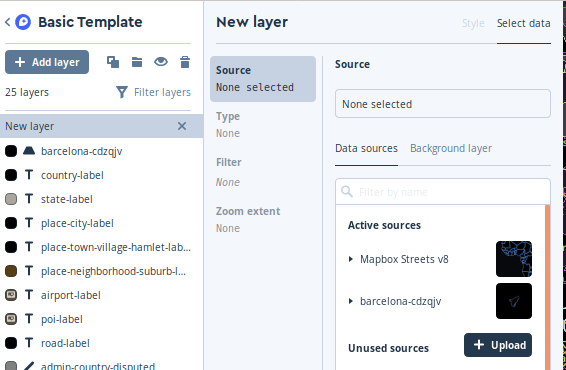566x370 pixels.
Task: Switch to the Data sources tab
Action: pyautogui.click(x=366, y=148)
